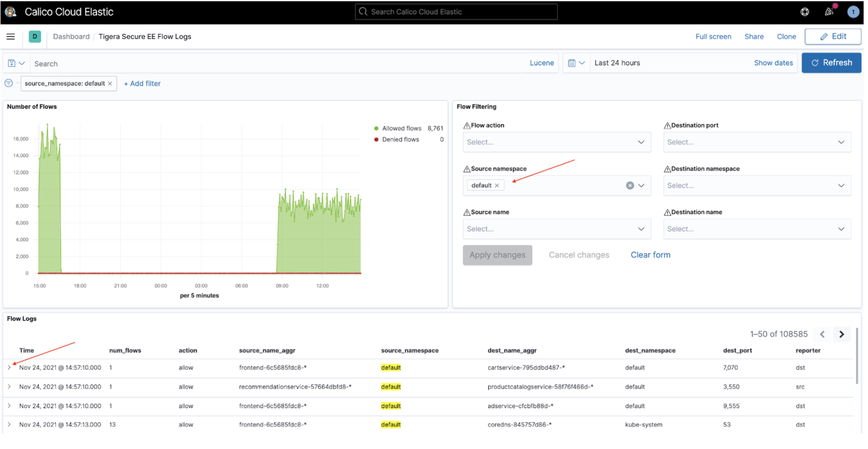Click the filter options icon
Image resolution: width=868 pixels, height=449 pixels.
click(x=9, y=83)
